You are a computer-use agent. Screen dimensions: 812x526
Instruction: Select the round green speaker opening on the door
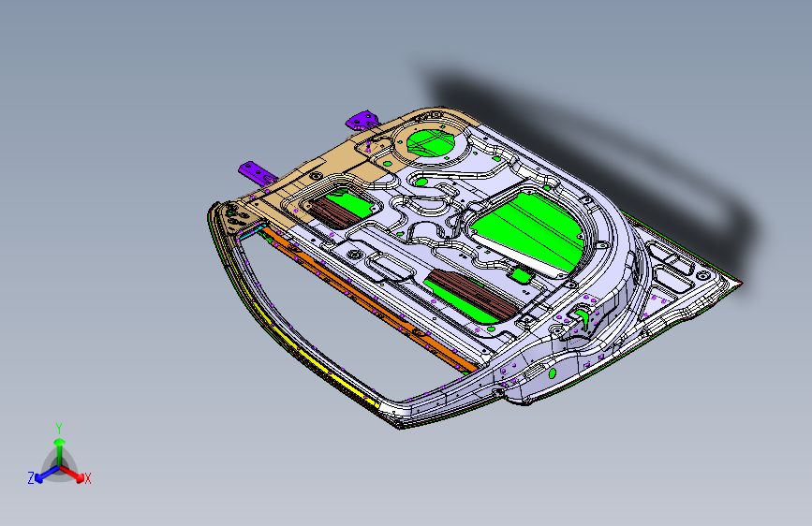pyautogui.click(x=430, y=143)
